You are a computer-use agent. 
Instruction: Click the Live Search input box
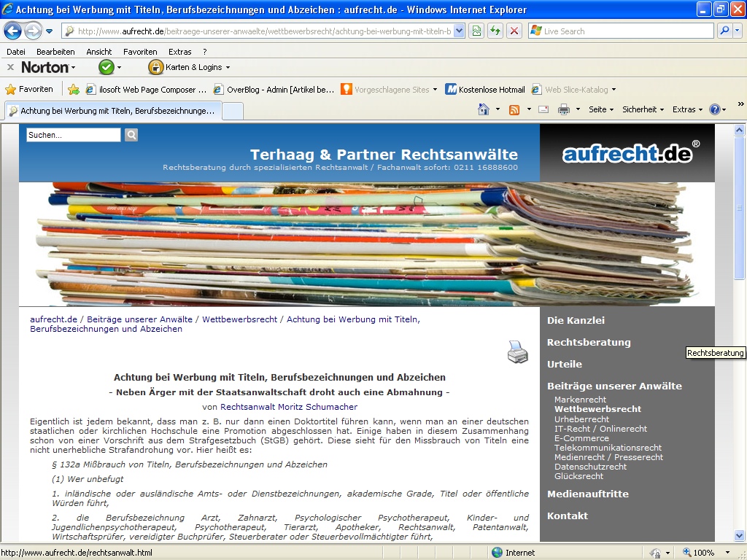[x=621, y=31]
